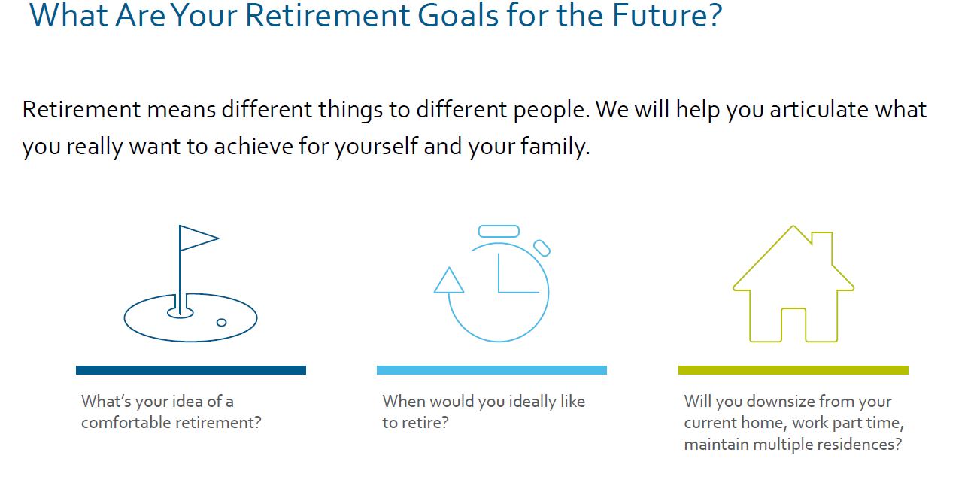Click the golf flag and green icon

(190, 286)
